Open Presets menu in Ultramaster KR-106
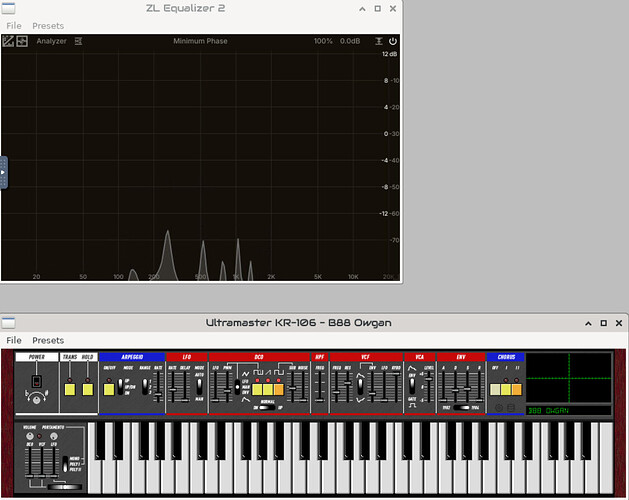This screenshot has width=629, height=500. pyautogui.click(x=48, y=340)
